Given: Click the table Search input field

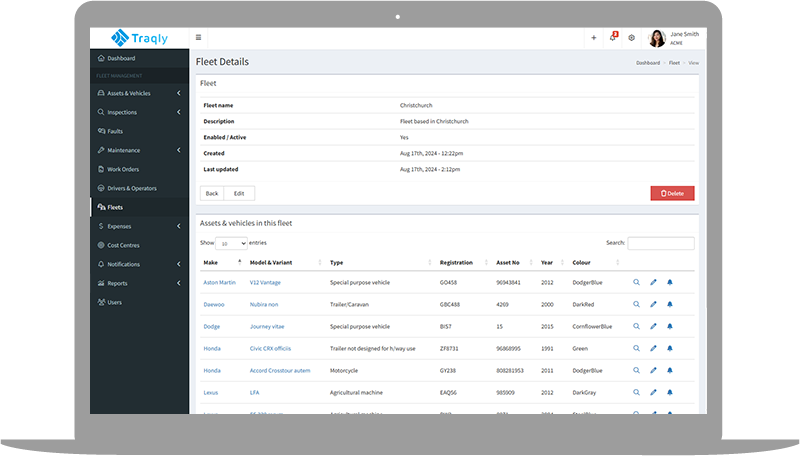Looking at the screenshot, I should pos(661,243).
